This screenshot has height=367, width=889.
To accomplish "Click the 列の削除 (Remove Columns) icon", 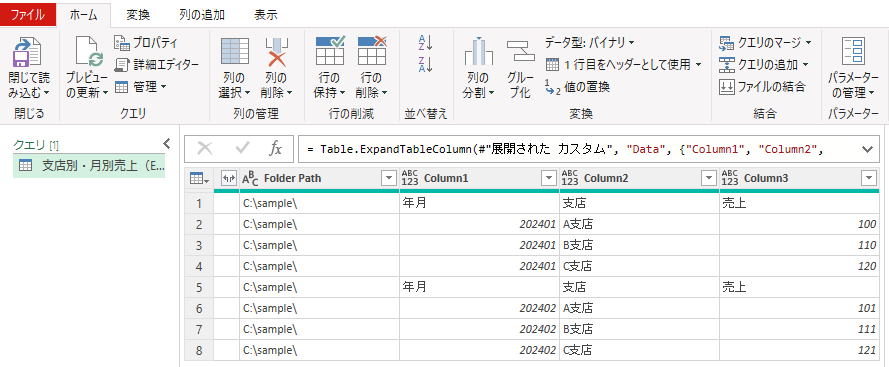I will 278,52.
